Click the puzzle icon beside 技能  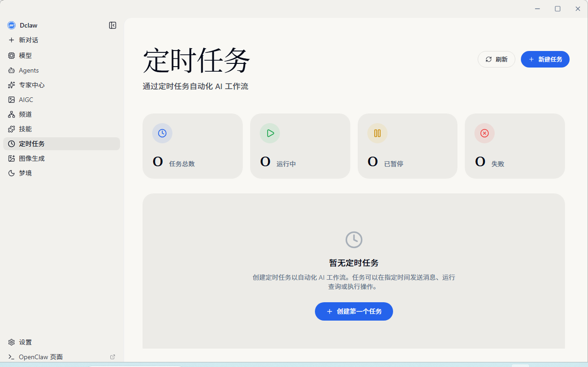[11, 129]
